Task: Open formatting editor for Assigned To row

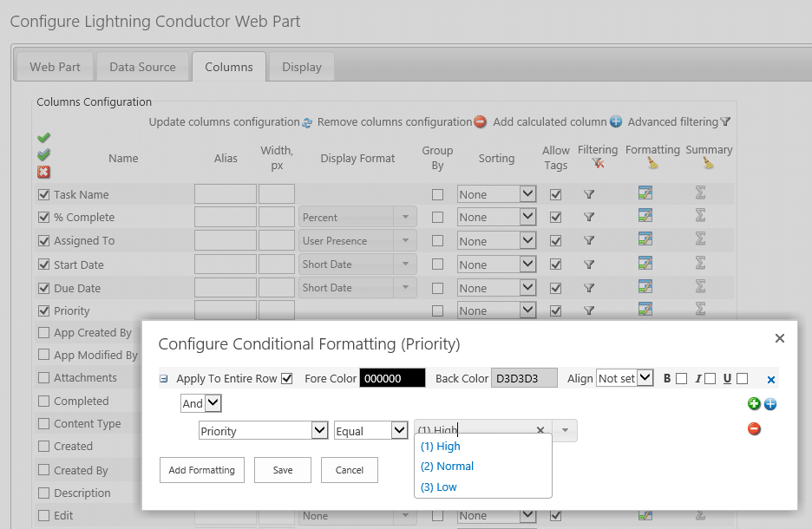Action: 645,239
